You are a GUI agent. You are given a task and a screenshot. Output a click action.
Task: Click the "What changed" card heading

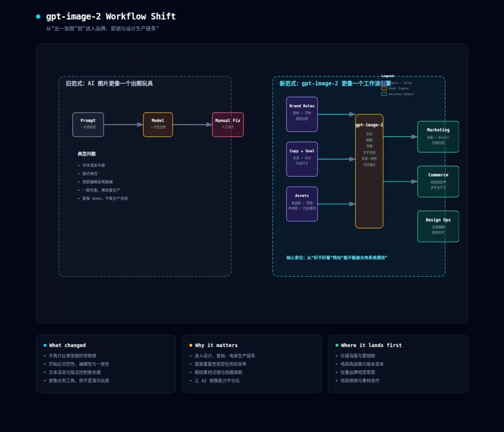pyautogui.click(x=68, y=345)
